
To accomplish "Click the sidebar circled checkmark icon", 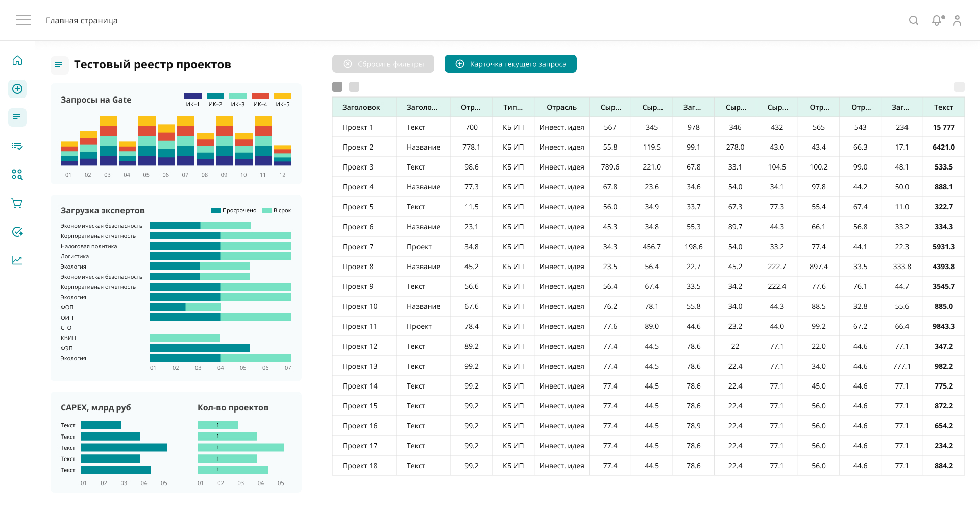I will 17,232.
